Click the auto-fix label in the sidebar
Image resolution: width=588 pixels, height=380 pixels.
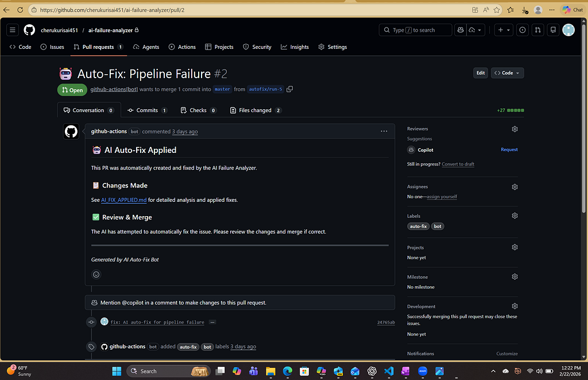[418, 226]
